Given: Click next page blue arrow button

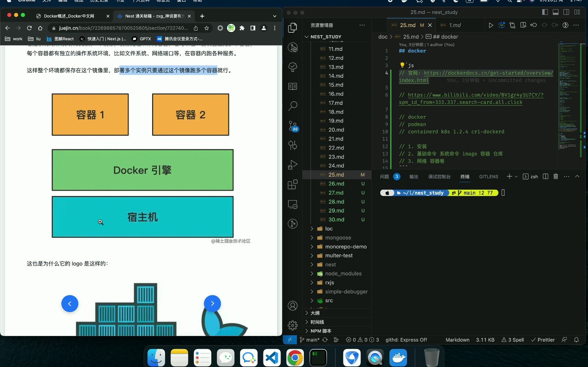Looking at the screenshot, I should click(x=212, y=303).
